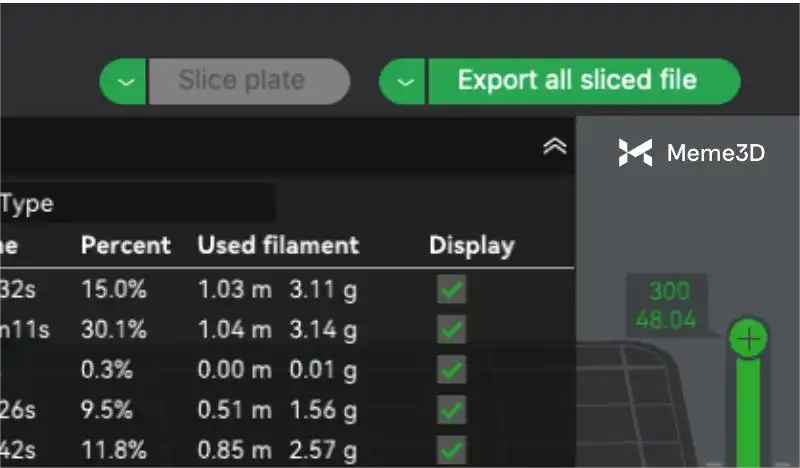Open the Type combo box
The height and width of the screenshot is (468, 800).
[137, 204]
